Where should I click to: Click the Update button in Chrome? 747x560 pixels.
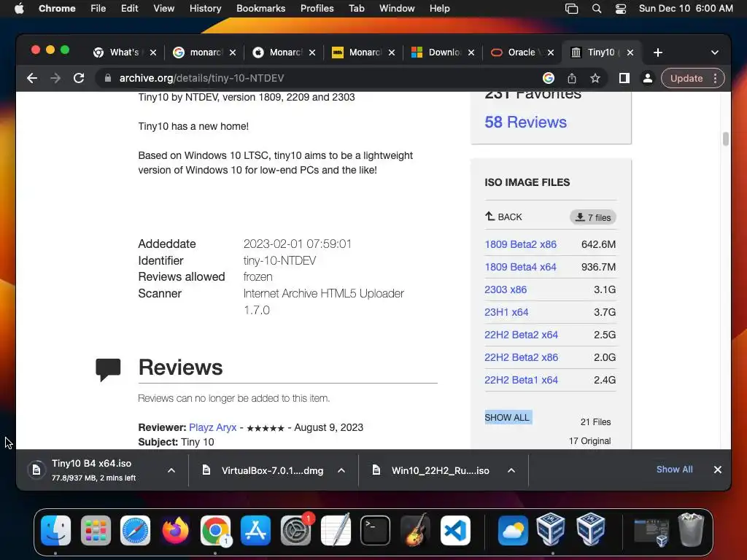point(686,78)
